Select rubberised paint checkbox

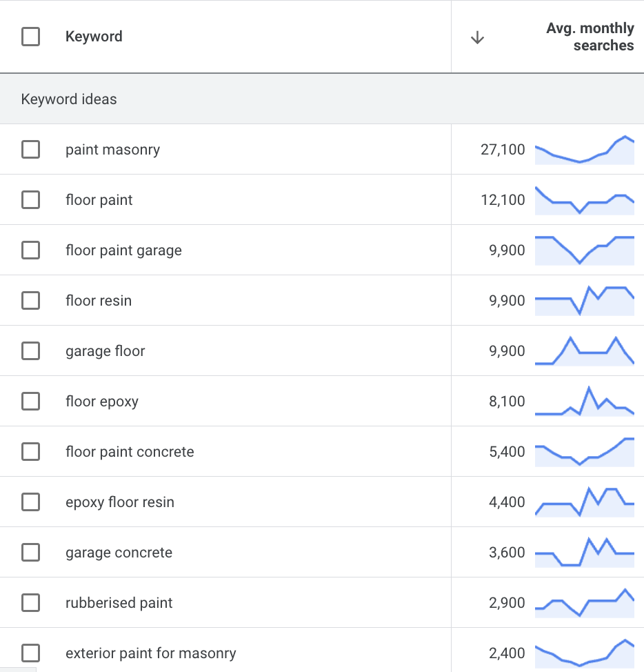point(30,603)
